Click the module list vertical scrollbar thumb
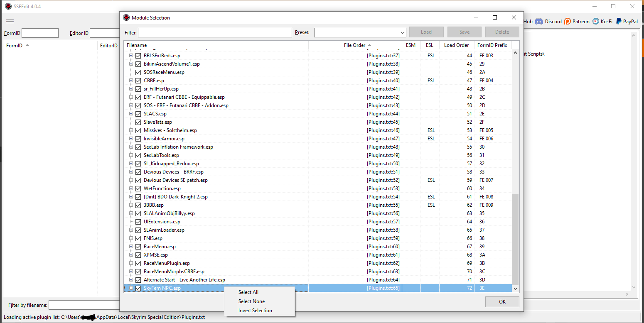 [x=516, y=240]
